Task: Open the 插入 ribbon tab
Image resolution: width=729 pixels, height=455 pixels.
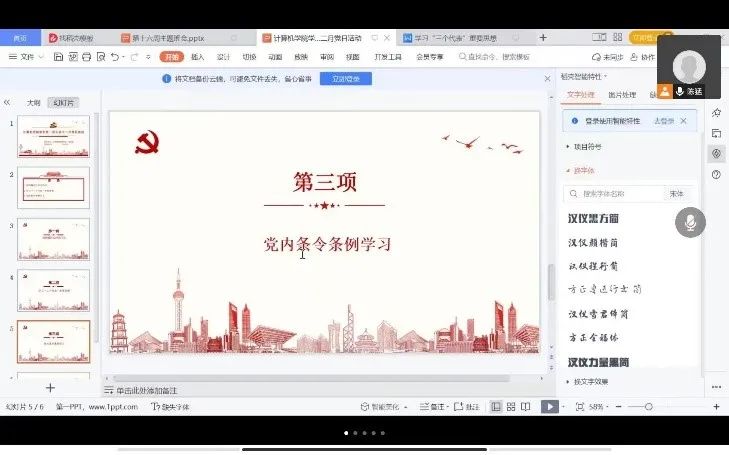Action: pos(198,58)
